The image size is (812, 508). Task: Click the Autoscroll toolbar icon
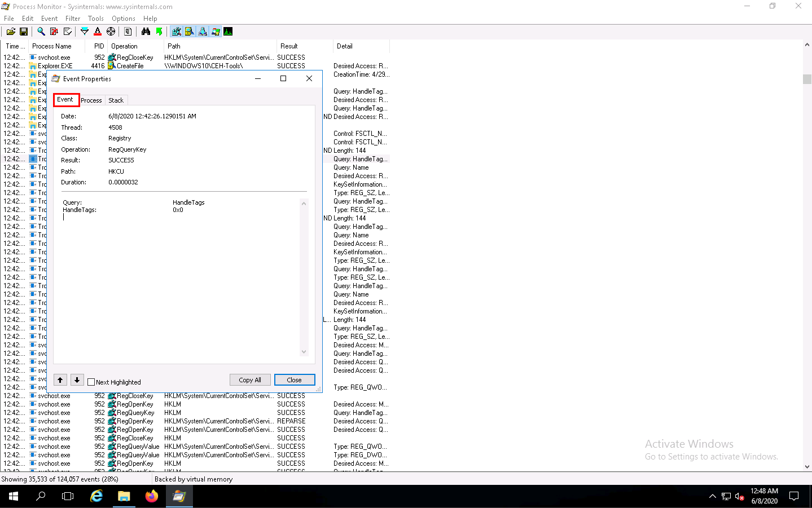pos(54,32)
